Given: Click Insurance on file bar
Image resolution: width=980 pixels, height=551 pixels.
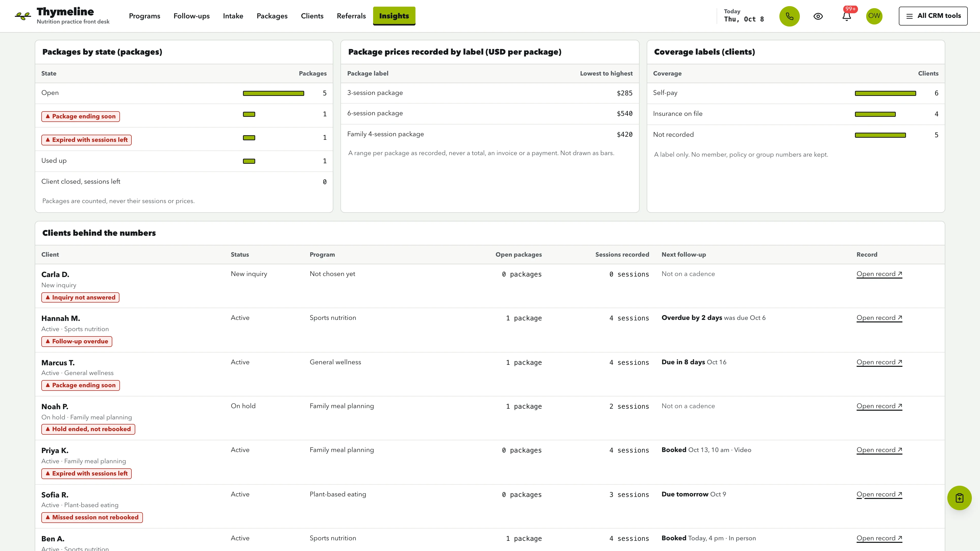Looking at the screenshot, I should [875, 114].
